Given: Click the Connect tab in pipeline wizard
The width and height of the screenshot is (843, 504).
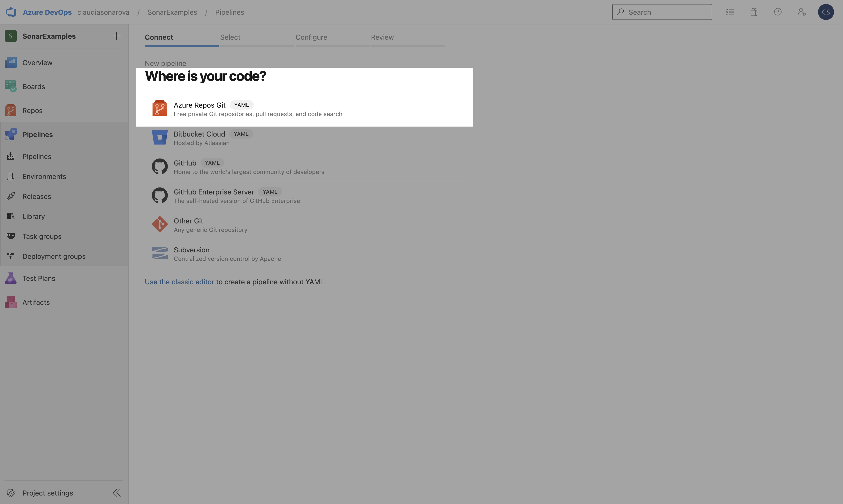Looking at the screenshot, I should (159, 37).
